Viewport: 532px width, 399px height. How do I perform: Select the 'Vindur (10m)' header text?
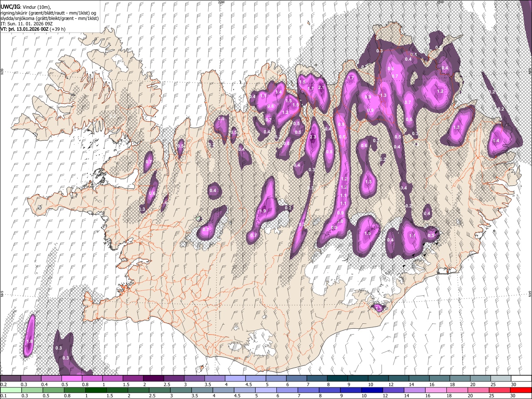pyautogui.click(x=36, y=7)
